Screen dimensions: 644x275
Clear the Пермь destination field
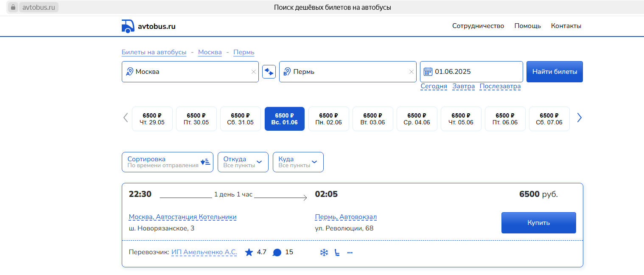[411, 72]
